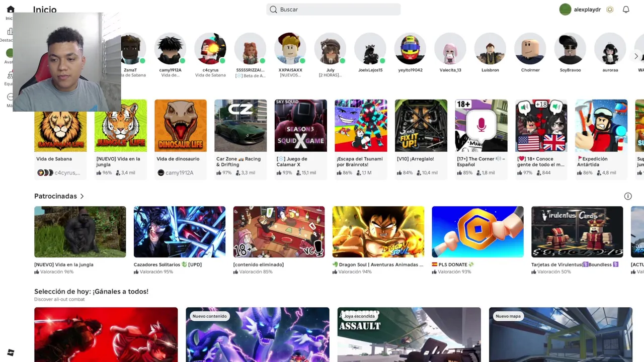Open the notifications bell icon
The height and width of the screenshot is (362, 644).
point(626,10)
